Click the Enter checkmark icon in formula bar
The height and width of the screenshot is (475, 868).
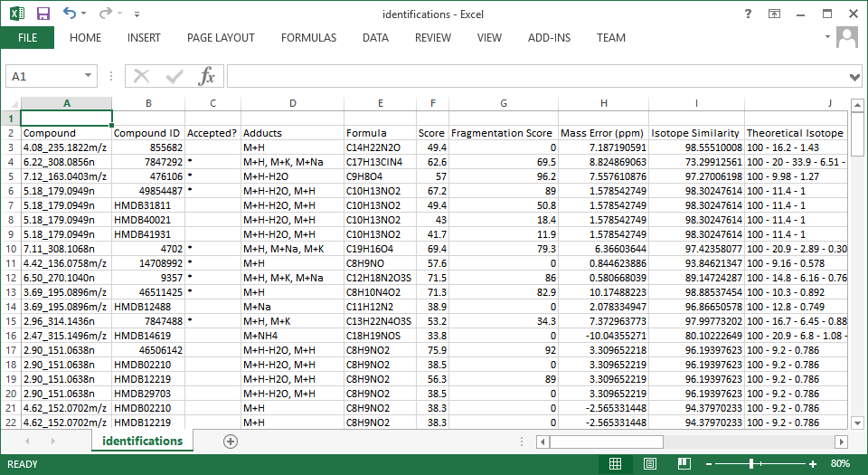[x=175, y=76]
